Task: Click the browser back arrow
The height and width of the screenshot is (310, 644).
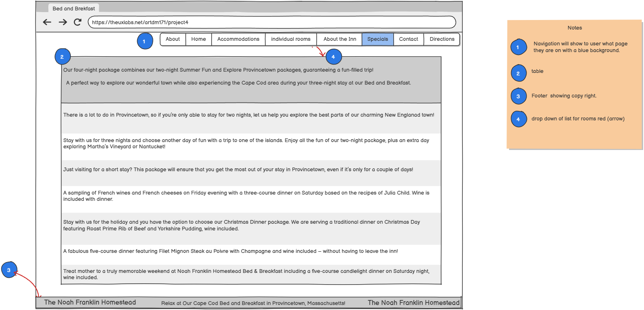Action: click(47, 22)
